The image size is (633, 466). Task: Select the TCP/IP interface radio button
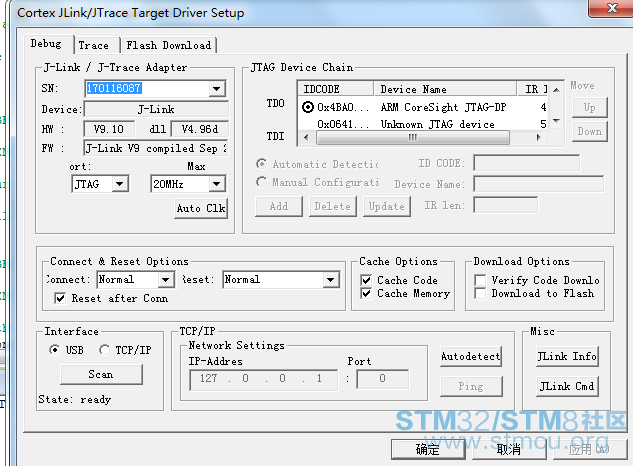[104, 349]
